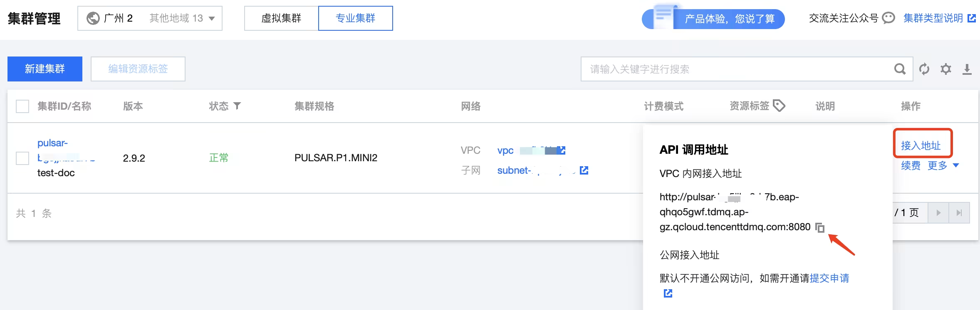Open subnet external link icon
The height and width of the screenshot is (310, 980).
[584, 170]
